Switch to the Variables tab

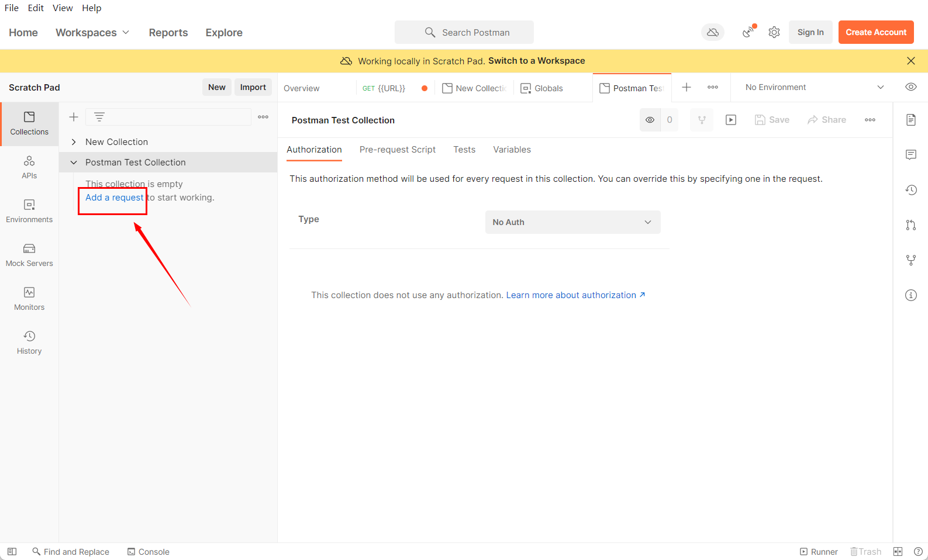click(x=512, y=150)
